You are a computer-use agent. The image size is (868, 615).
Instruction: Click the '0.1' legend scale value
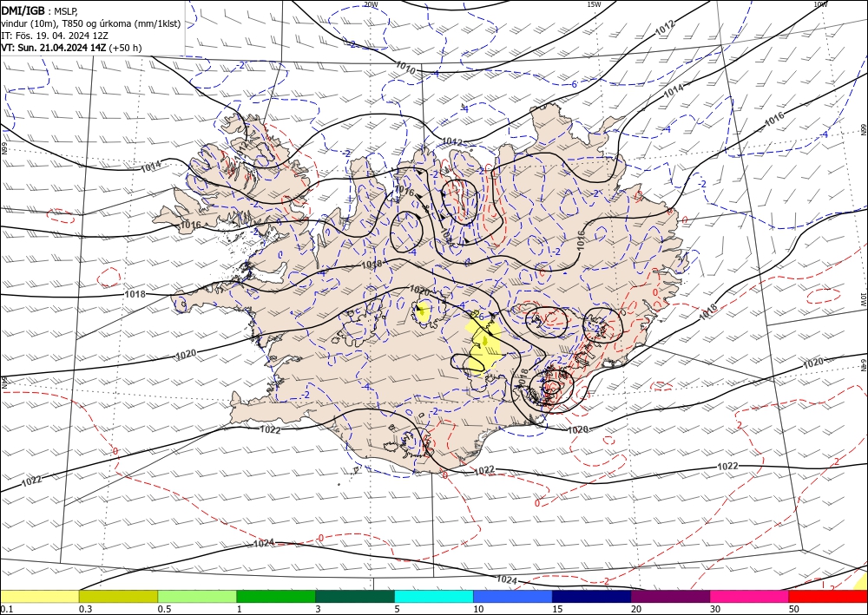pyautogui.click(x=6, y=609)
